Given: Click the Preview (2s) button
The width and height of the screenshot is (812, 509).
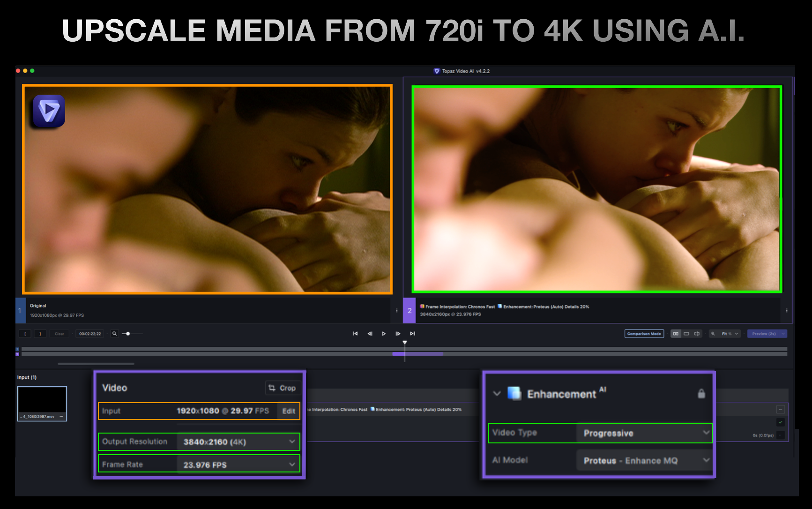Looking at the screenshot, I should pos(764,334).
